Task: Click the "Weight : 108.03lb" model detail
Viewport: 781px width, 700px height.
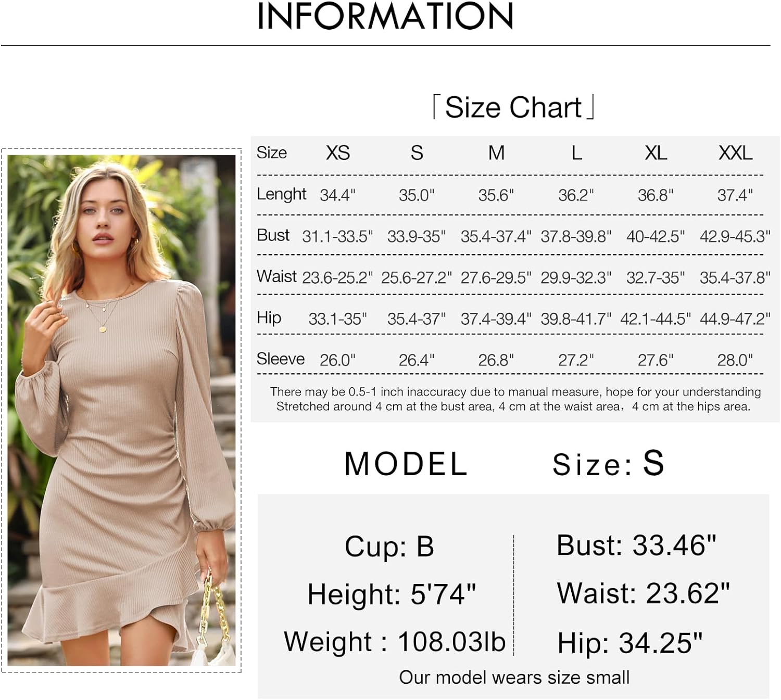Action: pyautogui.click(x=395, y=641)
